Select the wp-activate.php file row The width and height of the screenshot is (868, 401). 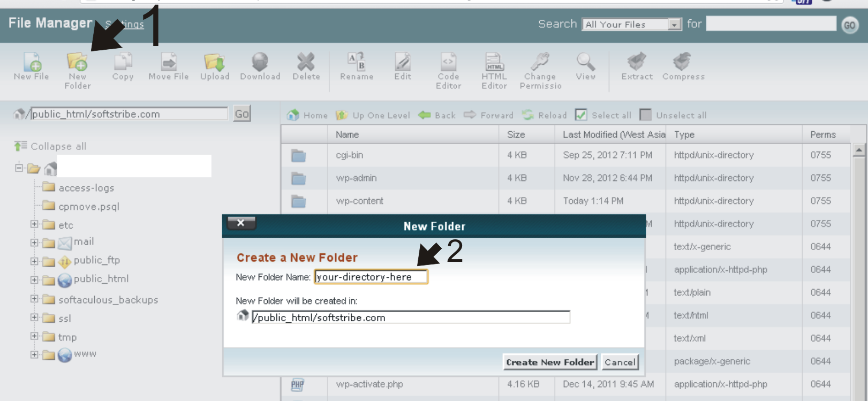coord(565,384)
